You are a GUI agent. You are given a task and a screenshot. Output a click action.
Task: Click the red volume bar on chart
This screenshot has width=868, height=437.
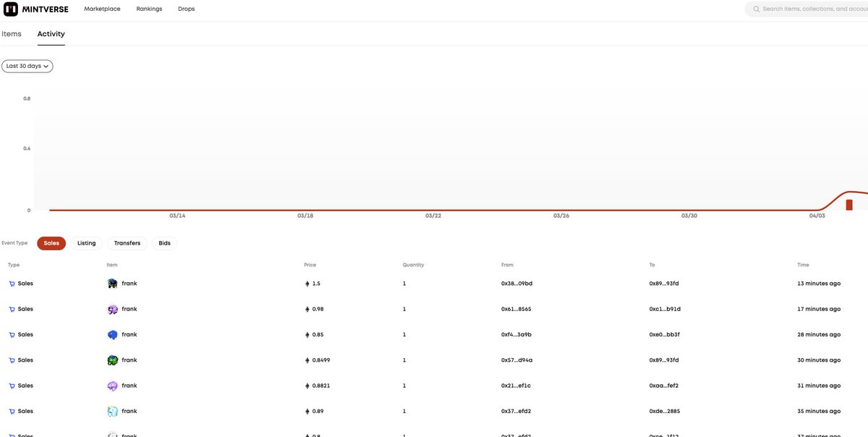tap(849, 205)
